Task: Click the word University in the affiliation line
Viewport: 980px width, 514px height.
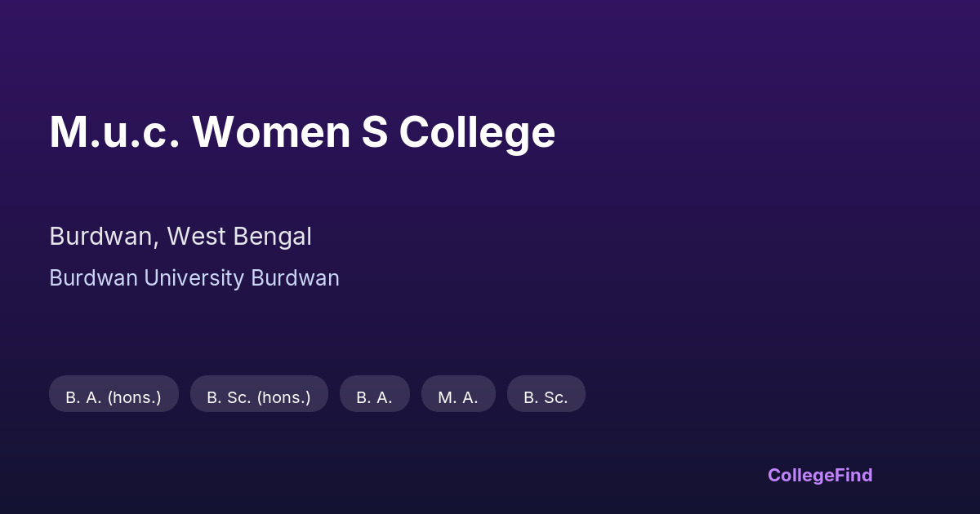Action: (x=194, y=278)
